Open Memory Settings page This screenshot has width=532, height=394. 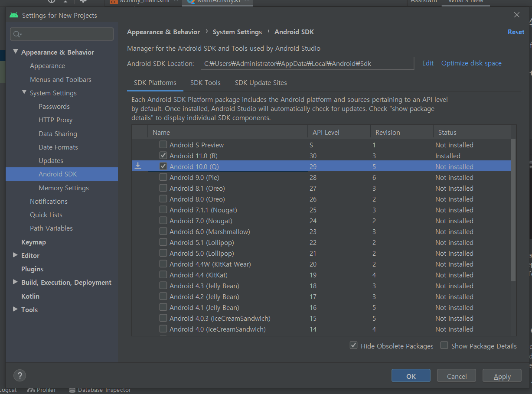(x=64, y=188)
